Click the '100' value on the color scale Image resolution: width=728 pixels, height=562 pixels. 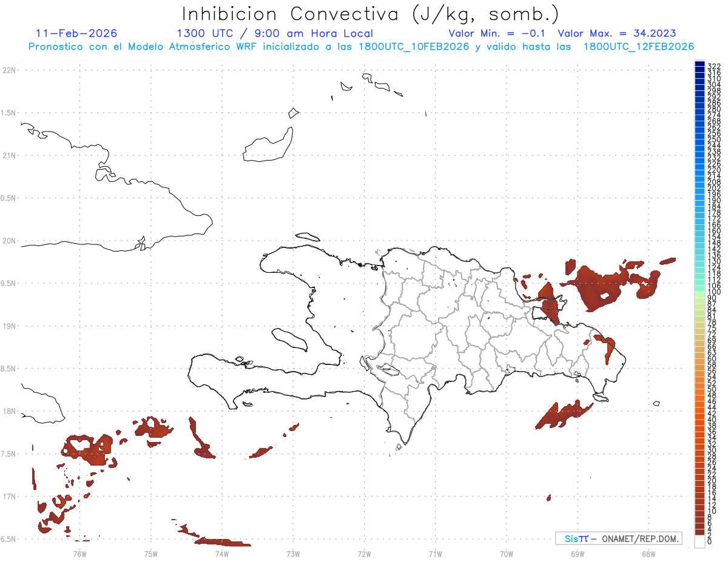714,292
